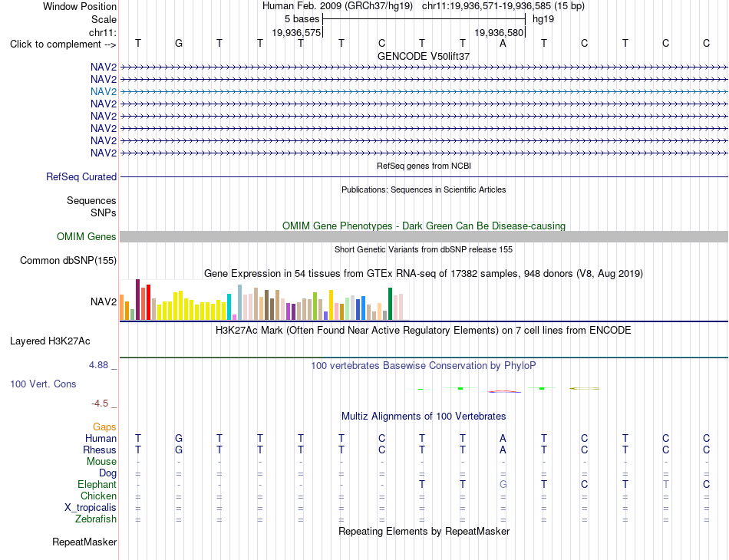Click the RefSeq Curated intron line
Viewport: 729px width, 560px height.
click(x=424, y=176)
